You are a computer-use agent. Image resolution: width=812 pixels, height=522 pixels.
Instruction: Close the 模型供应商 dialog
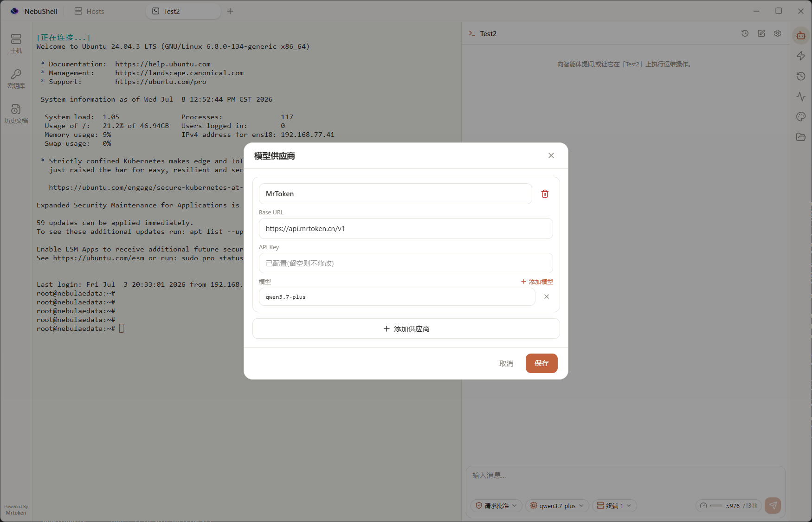pos(551,155)
